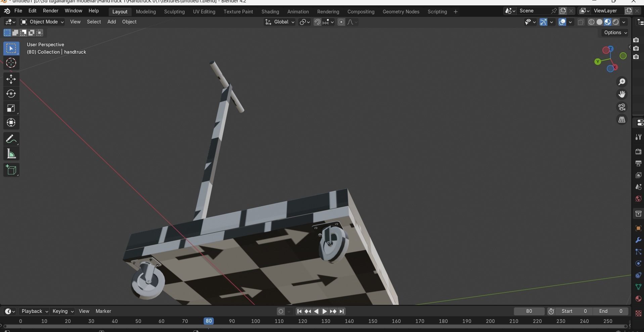644x332 pixels.
Task: Create a new scene with the New Scene icon
Action: (x=563, y=11)
